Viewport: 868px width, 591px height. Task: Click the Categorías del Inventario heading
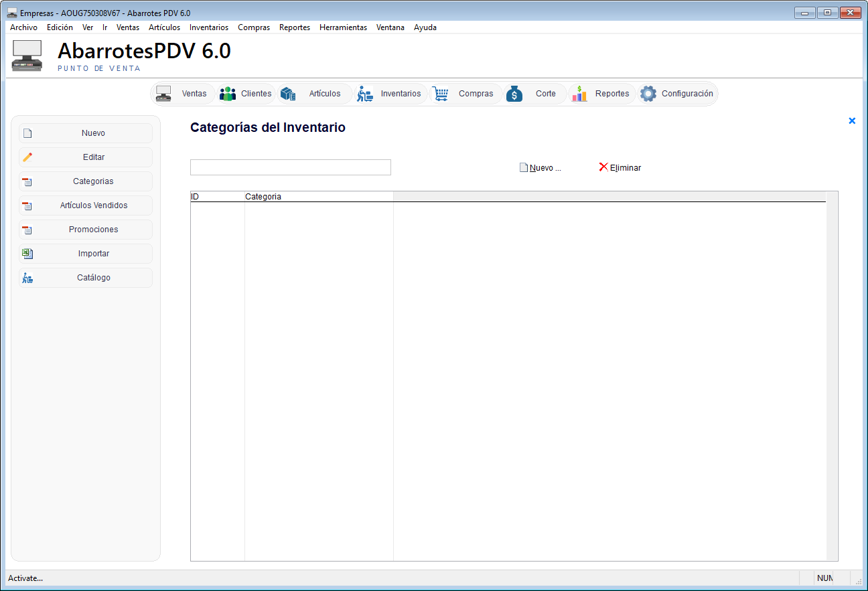(x=268, y=127)
